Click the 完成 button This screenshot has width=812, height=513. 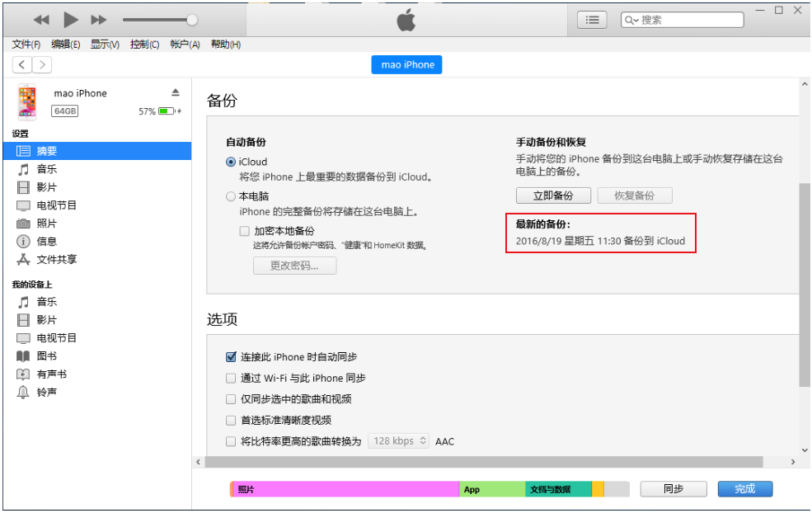point(744,489)
